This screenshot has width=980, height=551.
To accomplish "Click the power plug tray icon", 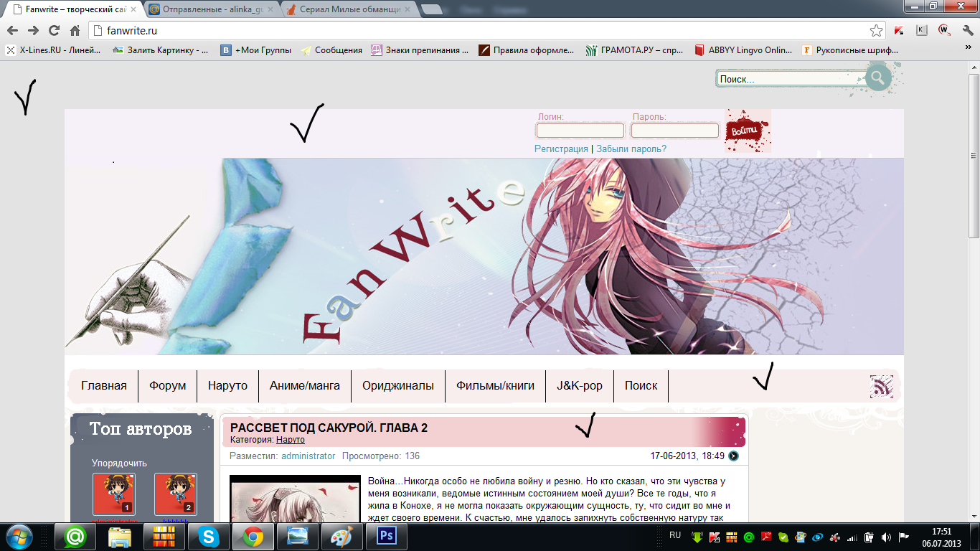I will (869, 537).
